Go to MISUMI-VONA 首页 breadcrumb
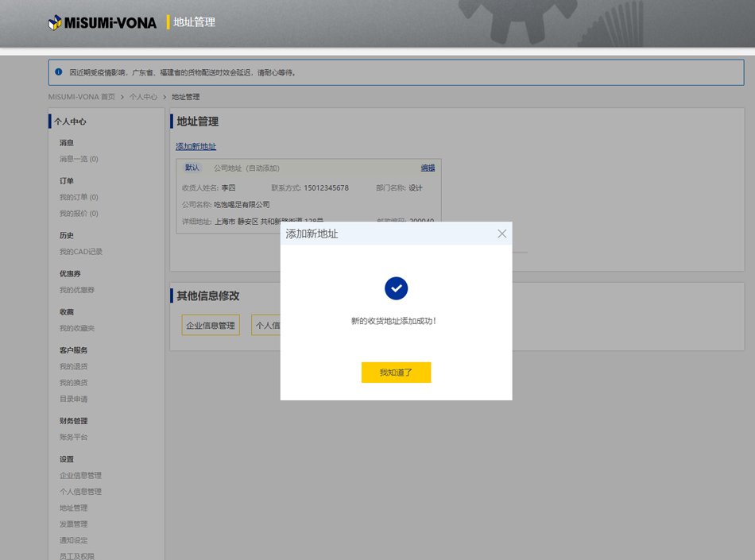The height and width of the screenshot is (560, 755). pyautogui.click(x=81, y=97)
